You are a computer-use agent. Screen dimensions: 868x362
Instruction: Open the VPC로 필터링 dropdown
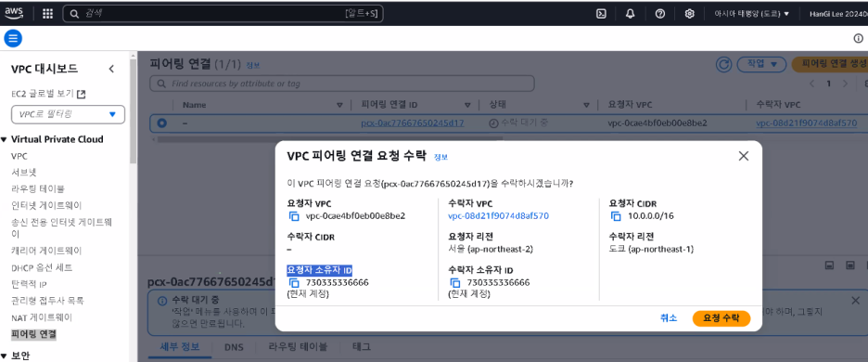coord(68,114)
